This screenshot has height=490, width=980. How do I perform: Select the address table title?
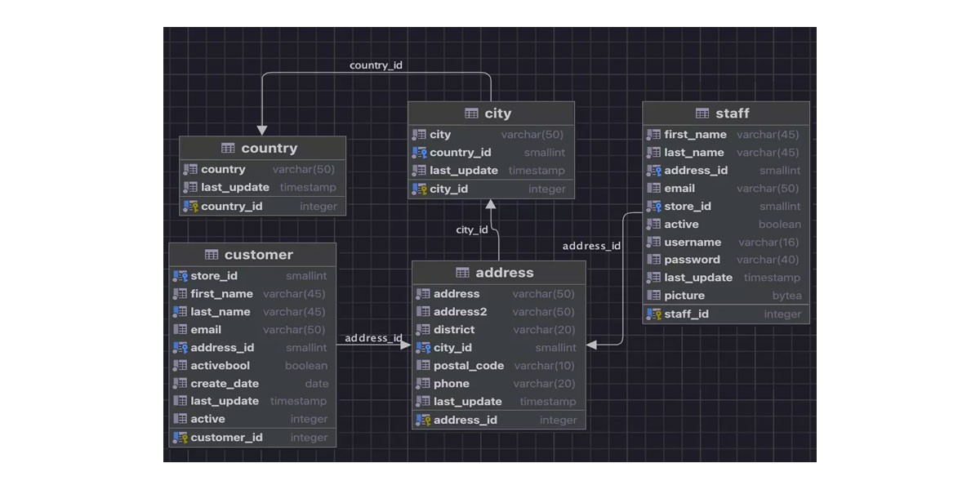click(505, 273)
